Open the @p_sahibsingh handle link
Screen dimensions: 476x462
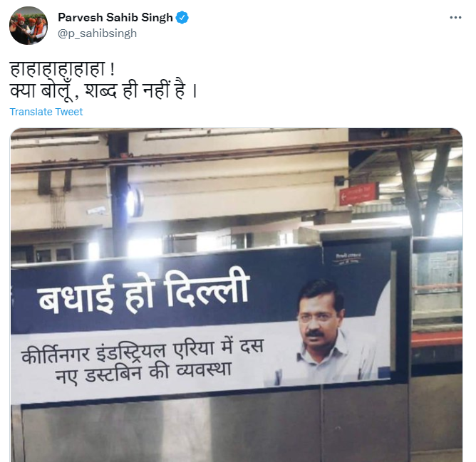[x=97, y=33]
